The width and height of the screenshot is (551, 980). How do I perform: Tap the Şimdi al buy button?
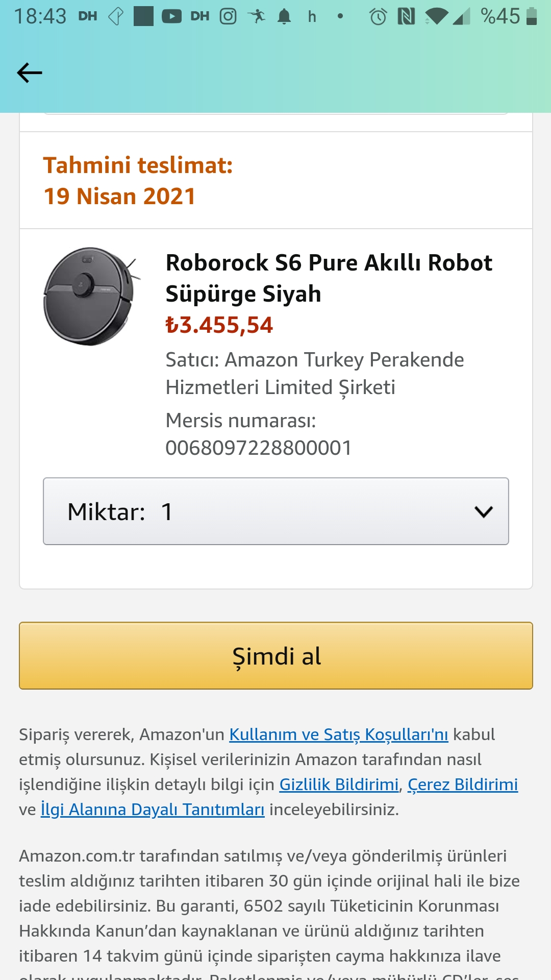[x=276, y=656]
